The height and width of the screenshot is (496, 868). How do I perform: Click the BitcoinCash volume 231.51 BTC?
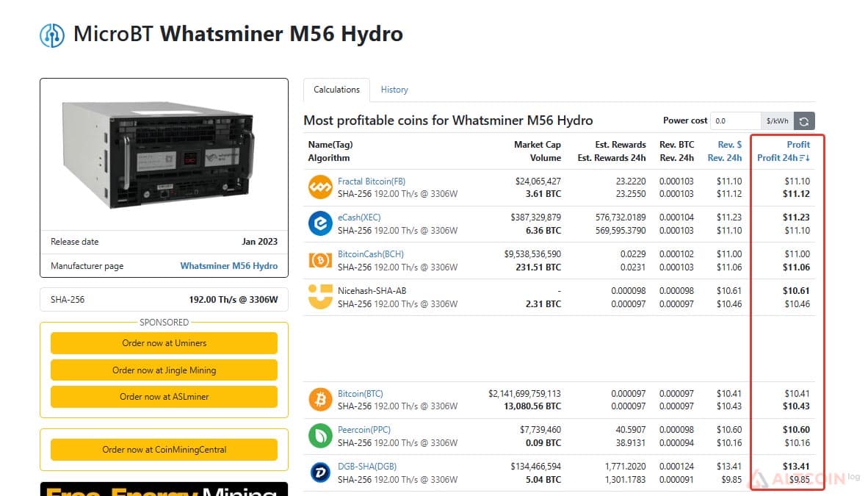(537, 267)
